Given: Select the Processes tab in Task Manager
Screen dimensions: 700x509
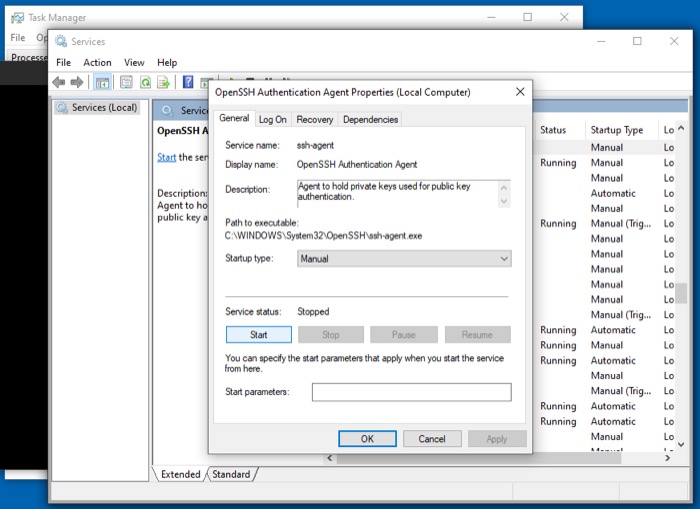Looking at the screenshot, I should (x=29, y=58).
